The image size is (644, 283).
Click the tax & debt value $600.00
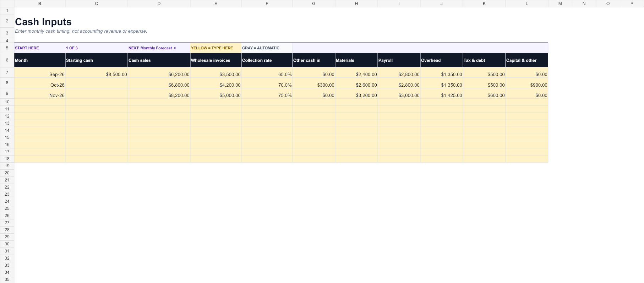[x=484, y=93]
